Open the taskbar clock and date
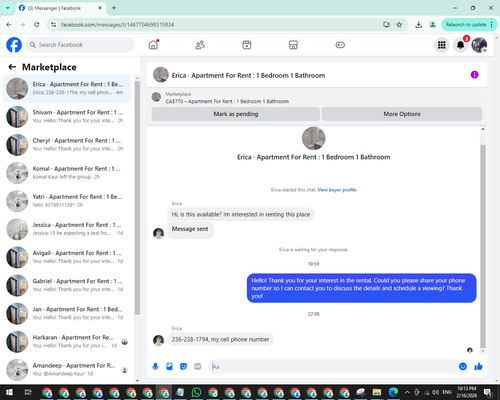Viewport: 500px width, 400px height. pos(467,392)
